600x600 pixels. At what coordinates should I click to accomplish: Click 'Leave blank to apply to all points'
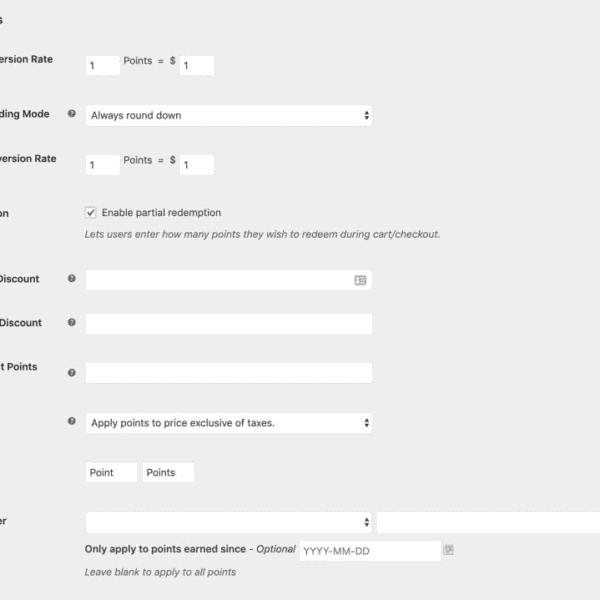[x=160, y=572]
